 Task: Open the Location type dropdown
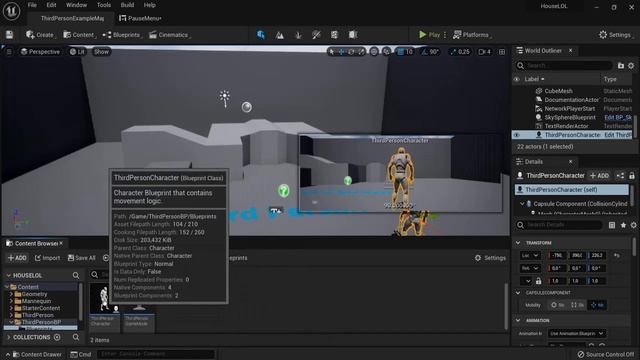pyautogui.click(x=530, y=256)
